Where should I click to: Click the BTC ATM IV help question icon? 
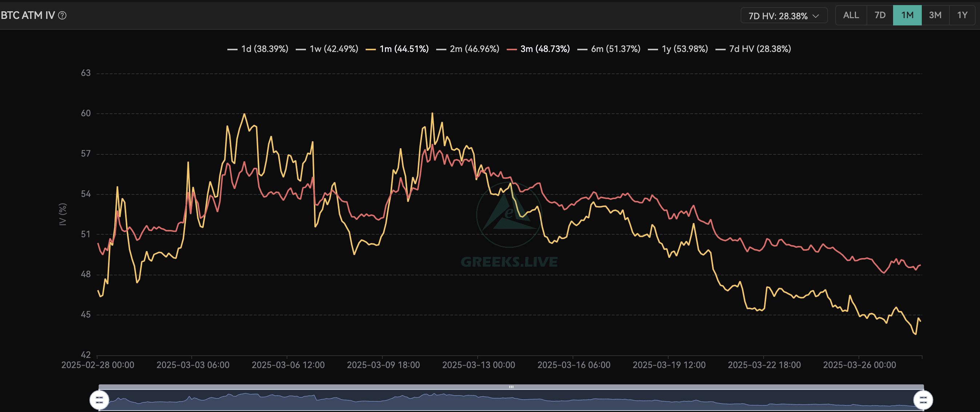pos(63,16)
